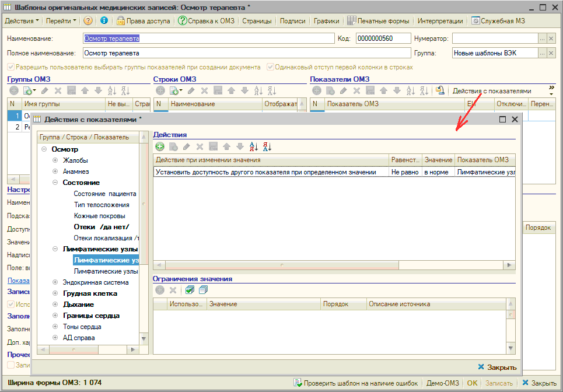The width and height of the screenshot is (563, 392).
Task: Sort actions descending in the Действия toolbar
Action: pyautogui.click(x=267, y=147)
